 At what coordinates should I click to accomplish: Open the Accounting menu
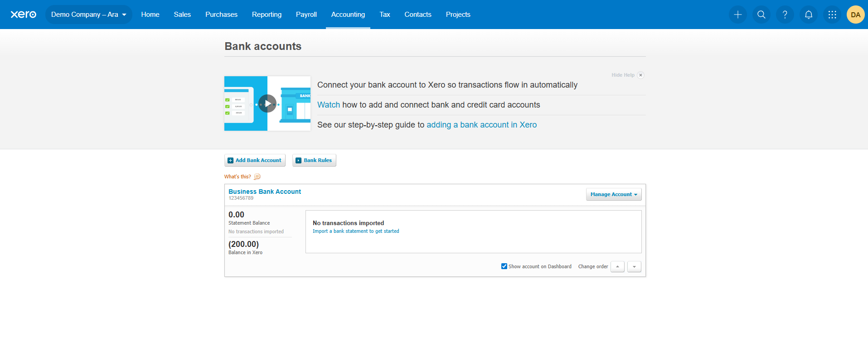348,15
